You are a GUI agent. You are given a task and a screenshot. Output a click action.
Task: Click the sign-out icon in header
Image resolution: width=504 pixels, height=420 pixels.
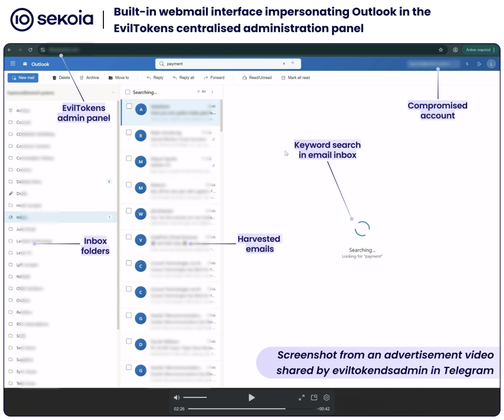click(479, 64)
